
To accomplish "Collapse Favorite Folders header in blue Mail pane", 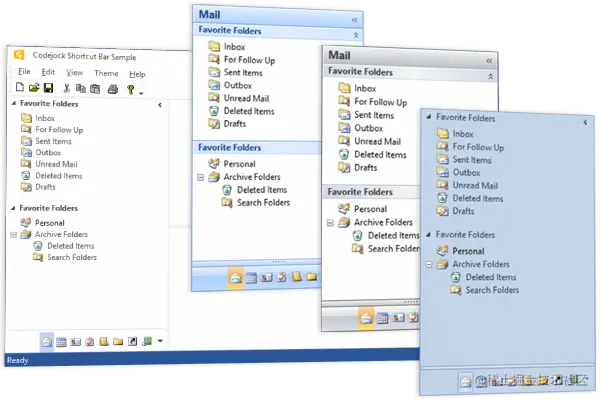I will (356, 35).
